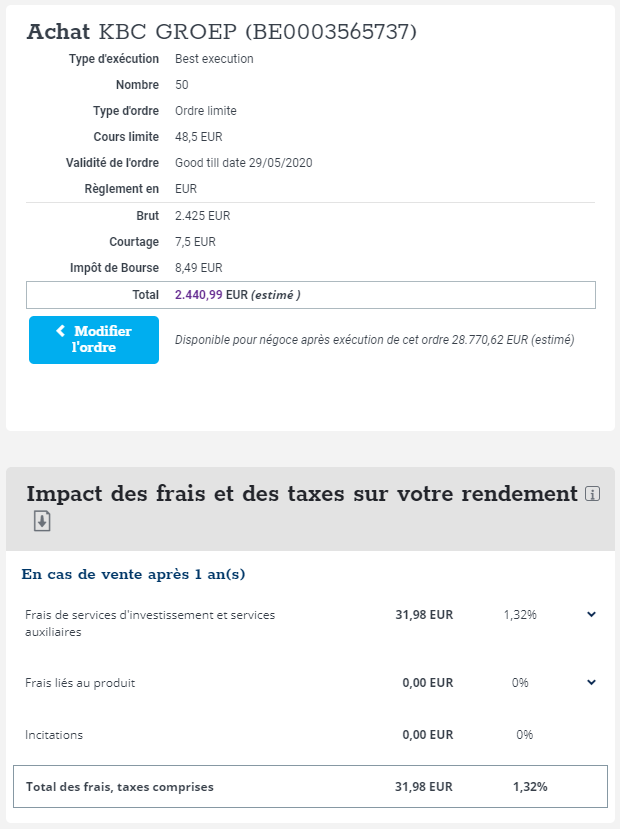Viewport: 620px width, 829px height.
Task: Click the Cours limite 48,5 EUR value
Action: 198,137
